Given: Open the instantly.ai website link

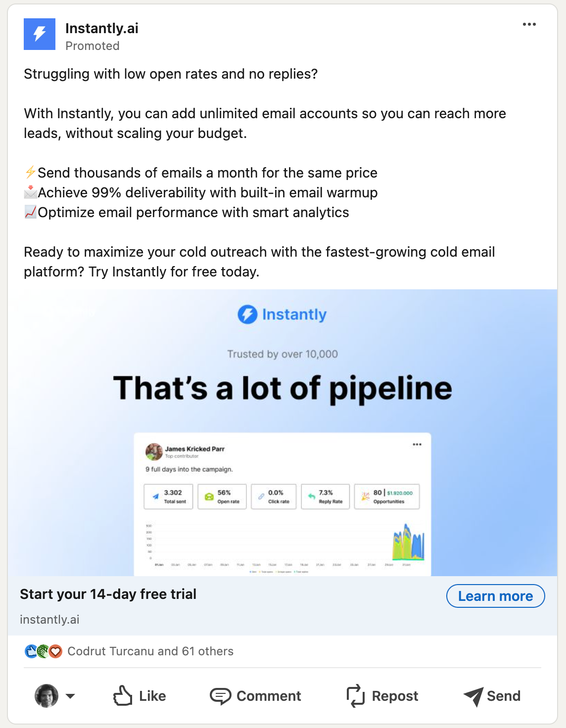Looking at the screenshot, I should (x=49, y=620).
